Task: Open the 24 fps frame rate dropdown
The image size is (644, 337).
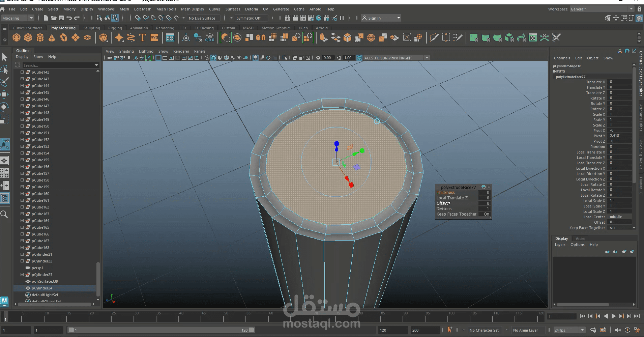Action: (x=582, y=330)
